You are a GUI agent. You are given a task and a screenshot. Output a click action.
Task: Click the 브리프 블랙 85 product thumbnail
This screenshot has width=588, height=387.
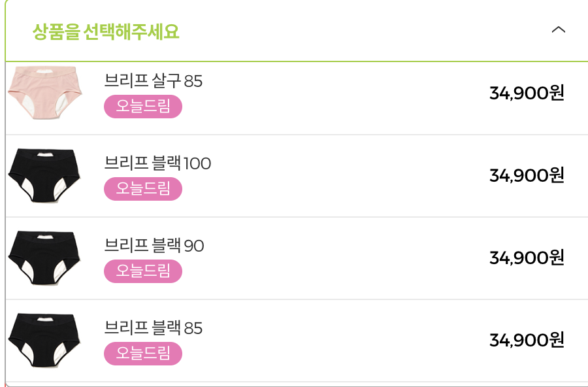point(45,341)
